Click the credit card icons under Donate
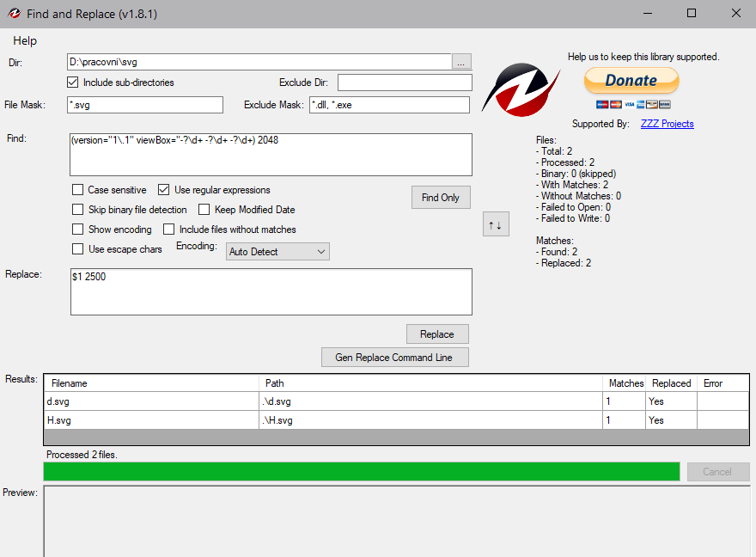Image resolution: width=756 pixels, height=557 pixels. click(633, 105)
